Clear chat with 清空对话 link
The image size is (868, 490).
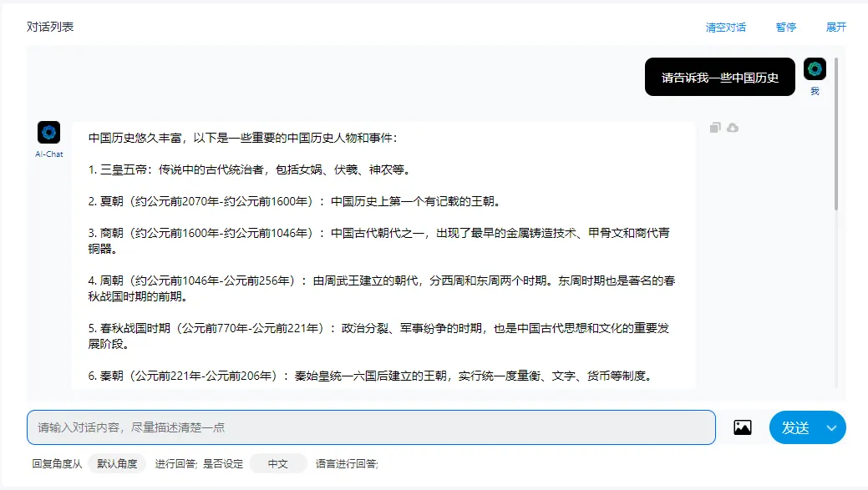pos(725,27)
